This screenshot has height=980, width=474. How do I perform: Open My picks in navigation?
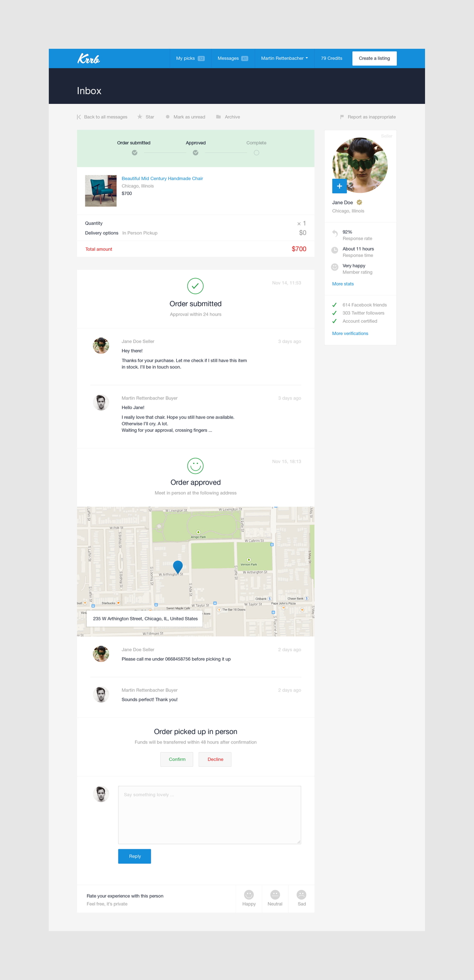tap(190, 58)
